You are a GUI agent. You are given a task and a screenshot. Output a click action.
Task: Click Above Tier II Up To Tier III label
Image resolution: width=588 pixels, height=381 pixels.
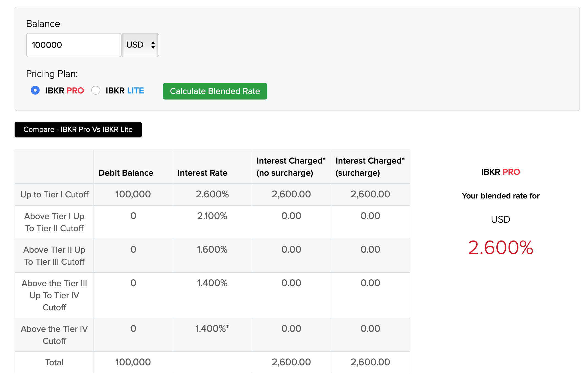[54, 256]
